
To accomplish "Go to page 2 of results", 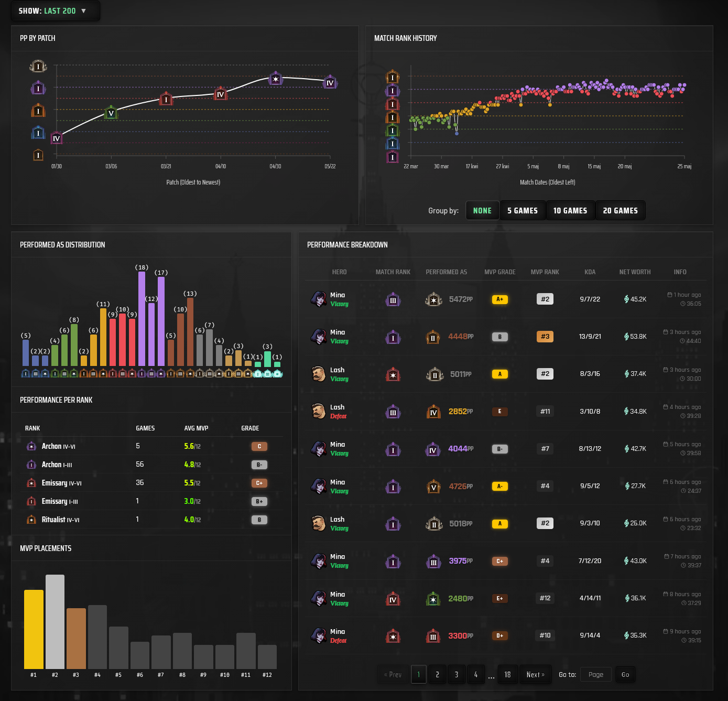I will pyautogui.click(x=438, y=674).
